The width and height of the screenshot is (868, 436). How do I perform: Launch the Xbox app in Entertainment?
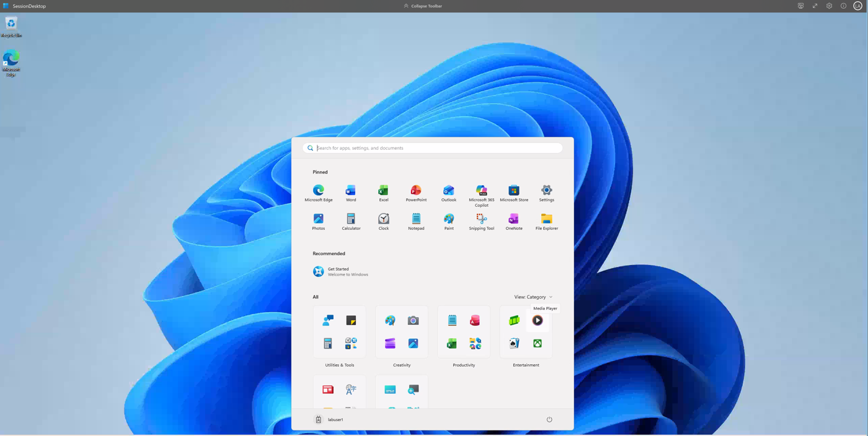click(538, 344)
